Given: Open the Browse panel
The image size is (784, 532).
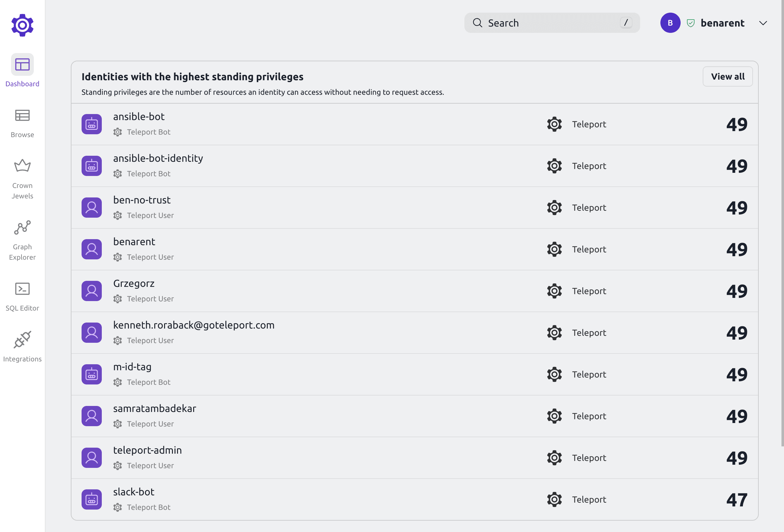Looking at the screenshot, I should click(x=22, y=122).
